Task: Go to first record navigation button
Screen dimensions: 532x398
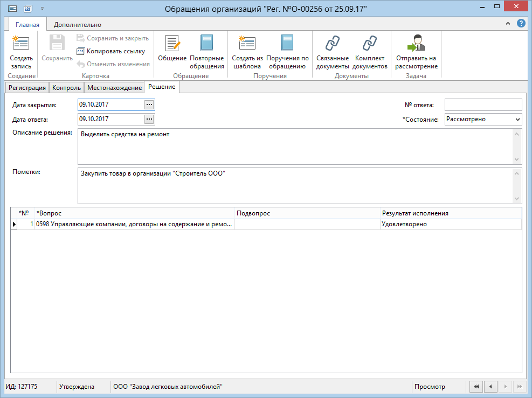Action: tap(476, 387)
